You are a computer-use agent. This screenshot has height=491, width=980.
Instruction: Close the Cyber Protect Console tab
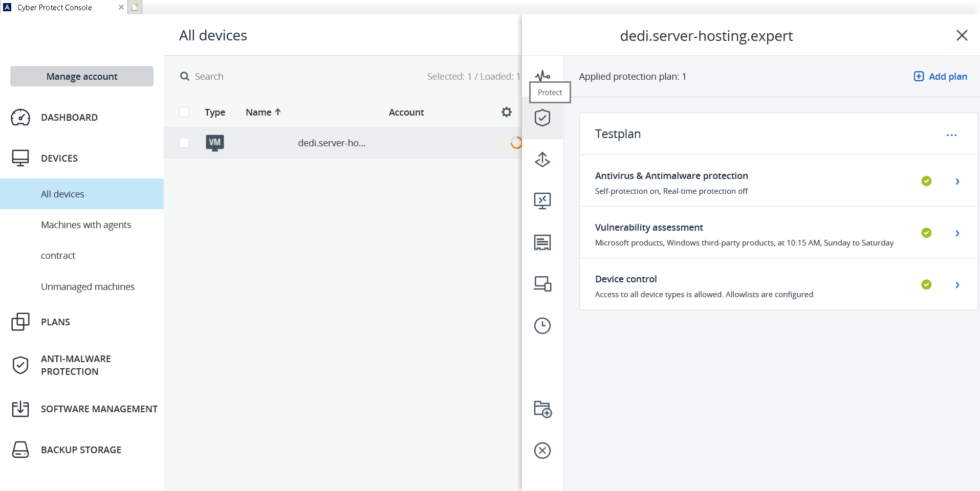pos(121,7)
